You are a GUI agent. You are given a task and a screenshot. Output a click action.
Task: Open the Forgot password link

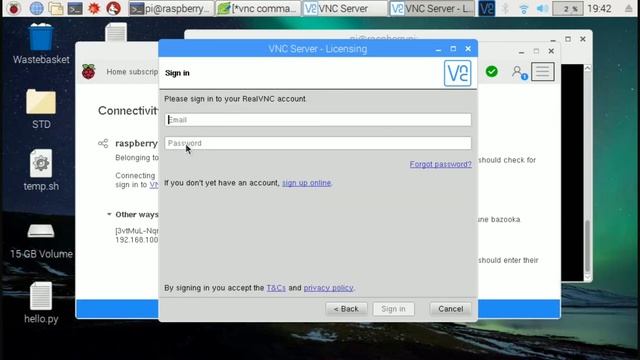pyautogui.click(x=440, y=164)
